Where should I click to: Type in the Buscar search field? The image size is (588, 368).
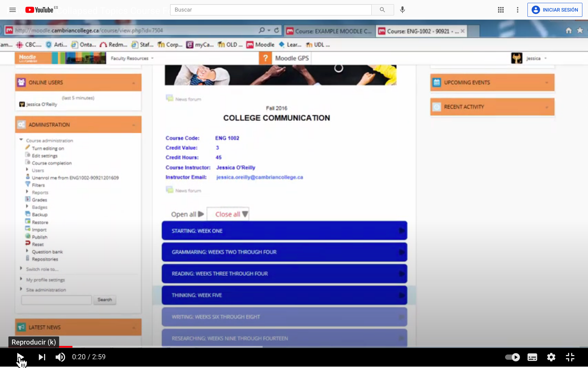click(x=271, y=10)
